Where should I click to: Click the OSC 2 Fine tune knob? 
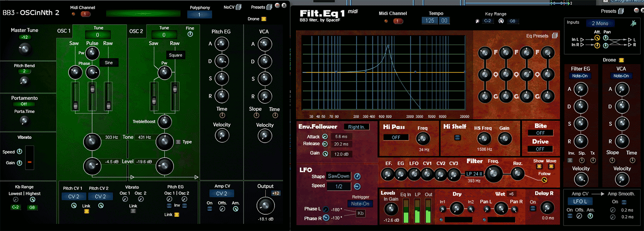[190, 34]
